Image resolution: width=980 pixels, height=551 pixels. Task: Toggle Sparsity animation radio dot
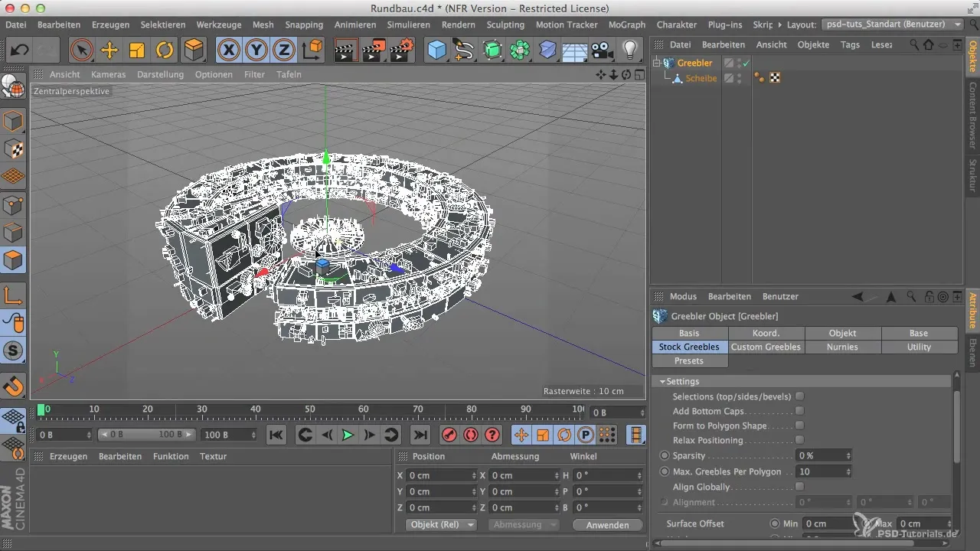(x=665, y=455)
